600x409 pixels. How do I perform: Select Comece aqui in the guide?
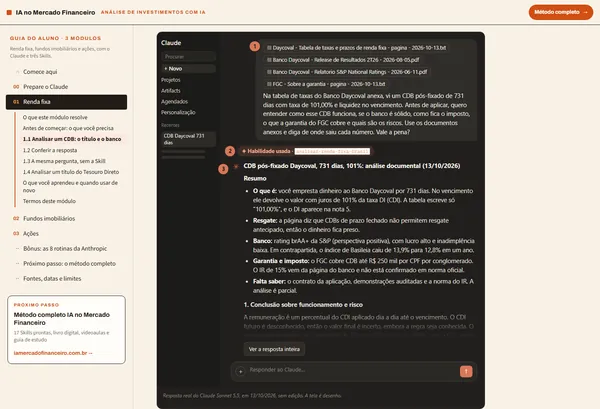click(x=40, y=72)
